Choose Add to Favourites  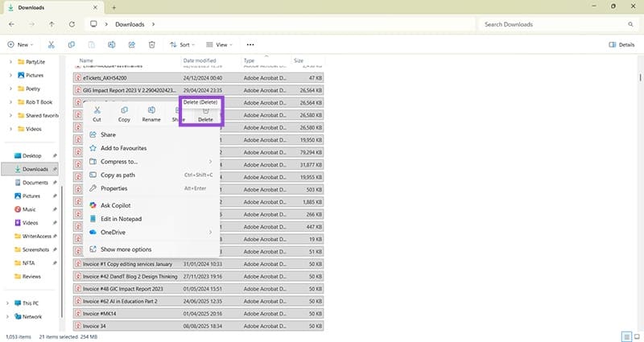click(151, 148)
